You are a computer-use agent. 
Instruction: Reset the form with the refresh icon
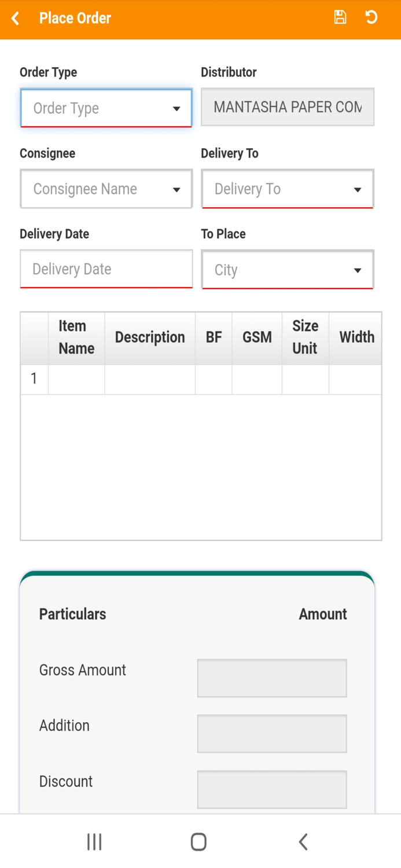click(x=371, y=17)
